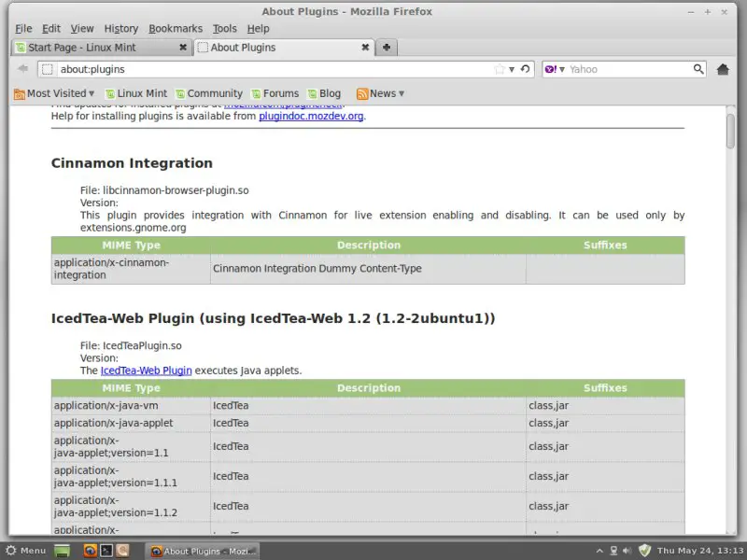Image resolution: width=747 pixels, height=560 pixels.
Task: Select the About Plugins tab
Action: [x=284, y=48]
